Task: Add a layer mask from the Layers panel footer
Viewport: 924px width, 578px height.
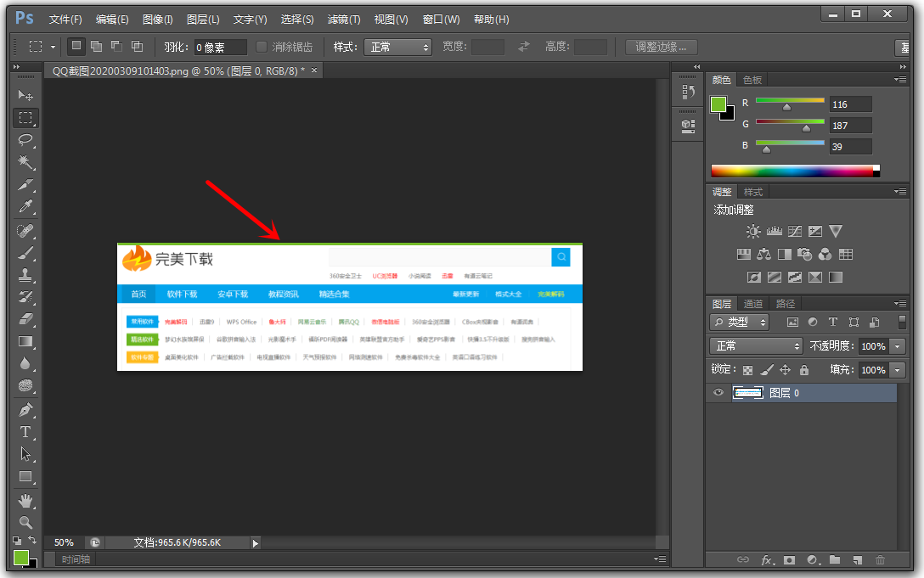Action: point(789,559)
